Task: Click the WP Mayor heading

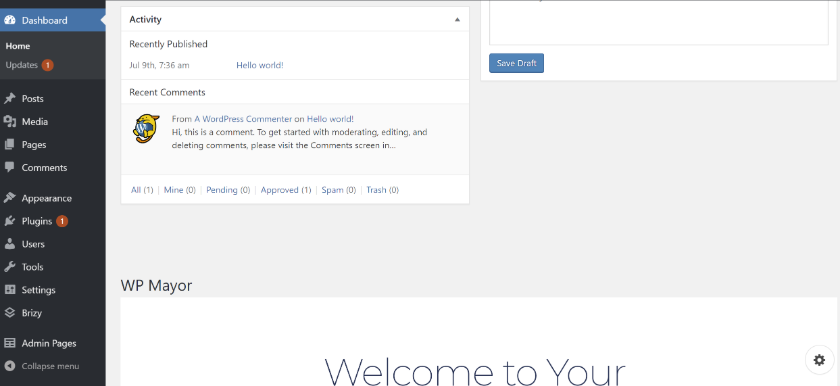Action: pos(156,285)
